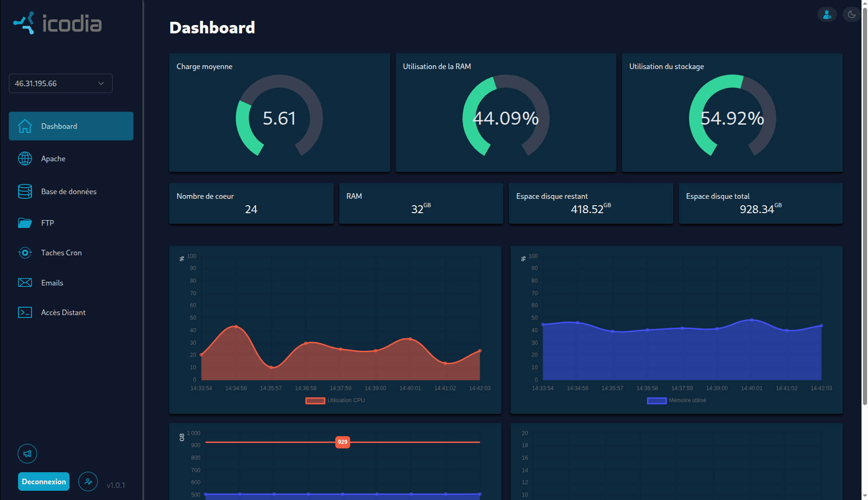The width and height of the screenshot is (868, 500).
Task: Click the Taches Cron gear icon
Action: click(25, 253)
